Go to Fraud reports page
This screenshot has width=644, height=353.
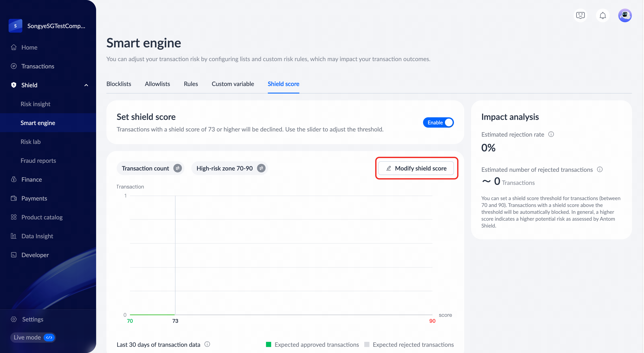tap(38, 160)
